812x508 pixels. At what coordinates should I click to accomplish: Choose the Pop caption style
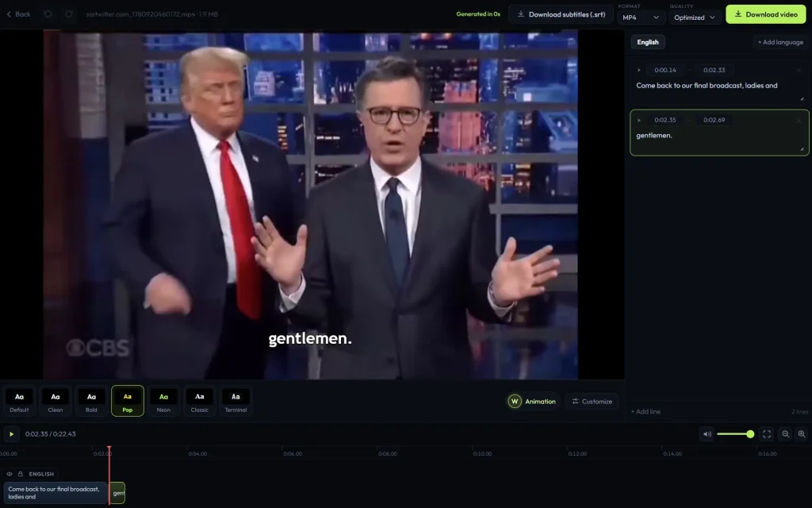pos(128,401)
